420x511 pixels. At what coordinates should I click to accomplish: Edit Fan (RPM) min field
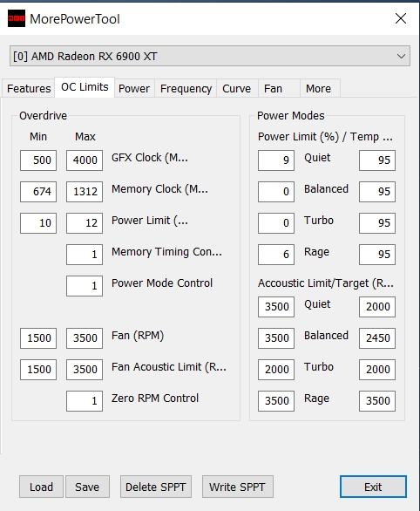pos(38,338)
